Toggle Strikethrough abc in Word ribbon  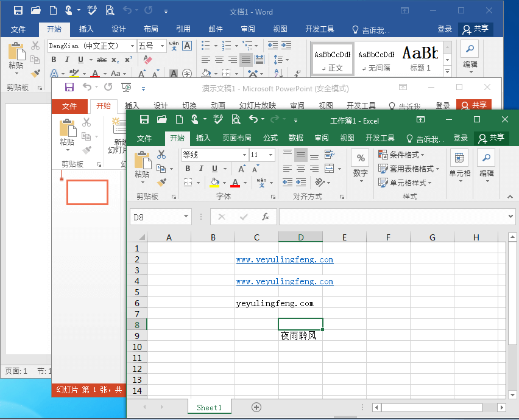pos(102,60)
